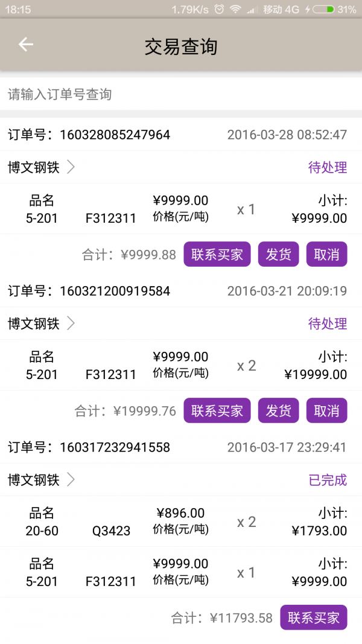Image resolution: width=362 pixels, height=644 pixels.
Task: Expand 博文钢铁 chevron for order 160328085247964
Action: click(x=71, y=167)
